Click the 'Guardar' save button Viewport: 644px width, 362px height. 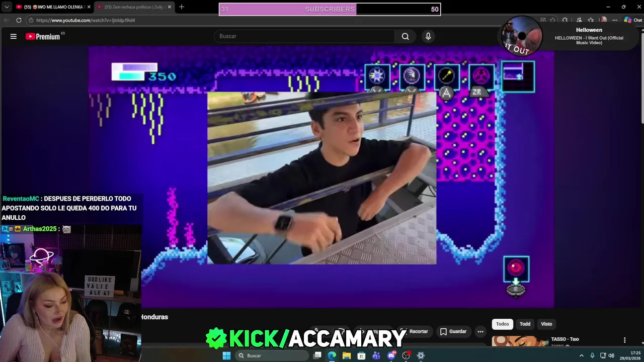[x=453, y=332]
